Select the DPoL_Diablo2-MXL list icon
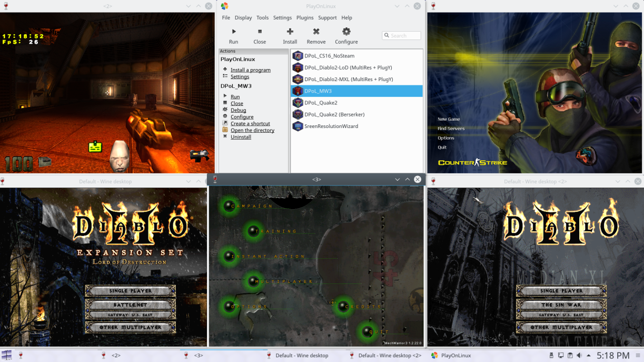Viewport: 644px width, 362px height. [298, 79]
